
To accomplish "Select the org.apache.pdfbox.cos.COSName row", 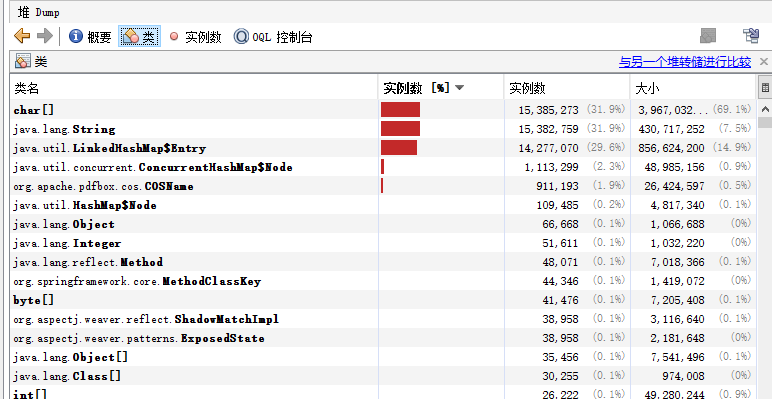I will [x=383, y=186].
